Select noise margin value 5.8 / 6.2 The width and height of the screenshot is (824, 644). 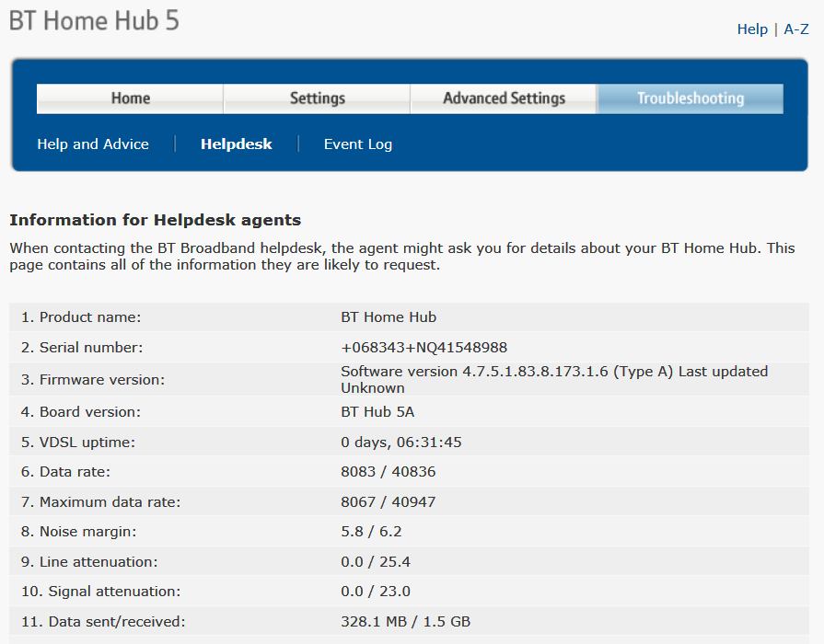(x=371, y=532)
